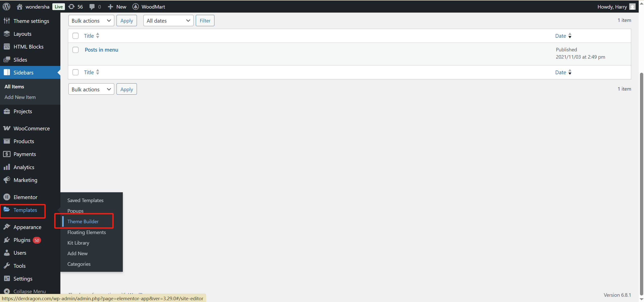Open the All dates dropdown

pos(168,20)
